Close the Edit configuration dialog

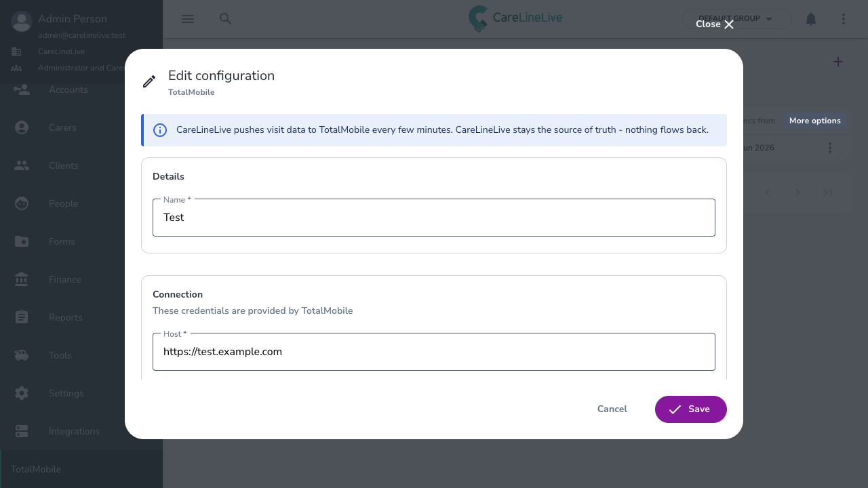coord(715,24)
